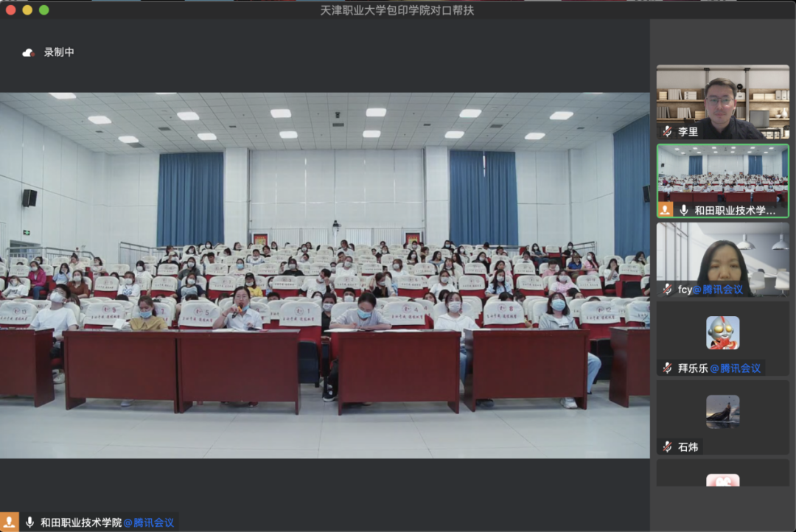The height and width of the screenshot is (532, 796).
Task: Click the Ultraman avatar in 拜乐乐's tile
Action: click(722, 332)
